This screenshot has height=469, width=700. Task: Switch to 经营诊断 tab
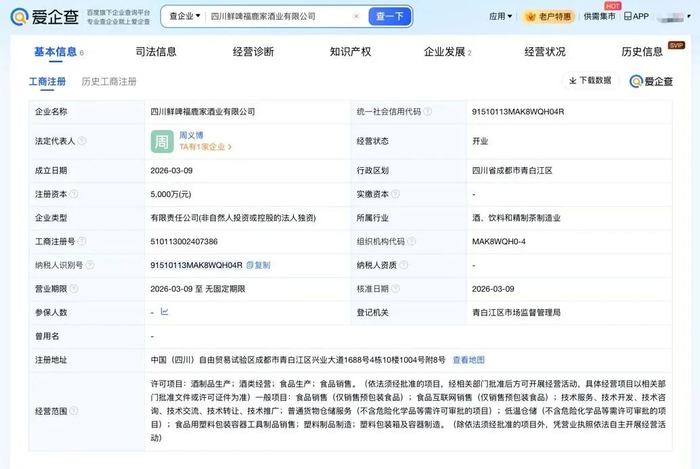(253, 52)
